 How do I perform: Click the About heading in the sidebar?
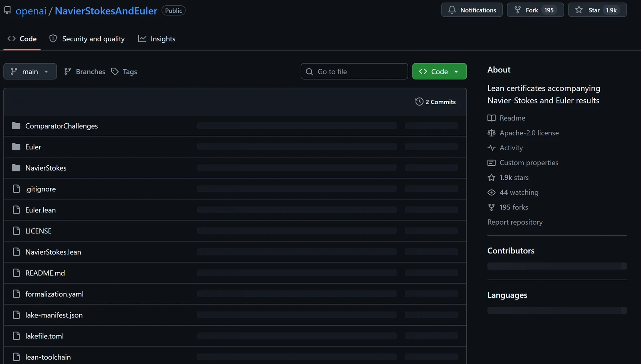(x=499, y=70)
